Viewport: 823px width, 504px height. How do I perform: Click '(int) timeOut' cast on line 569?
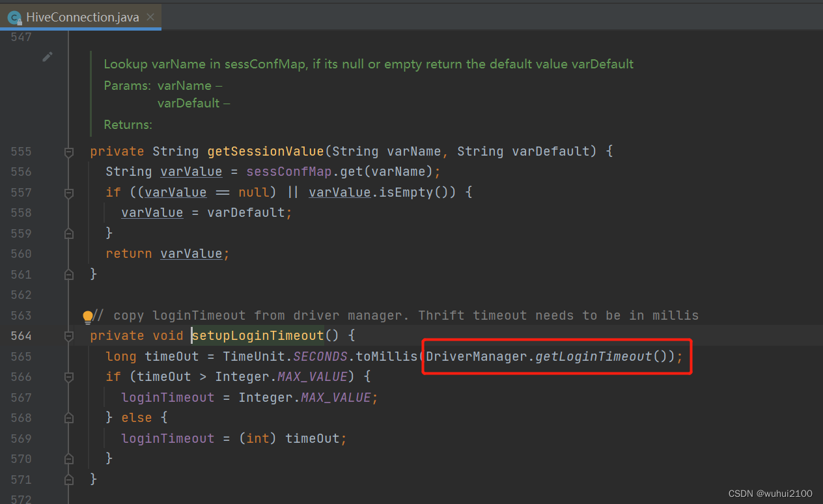click(288, 438)
